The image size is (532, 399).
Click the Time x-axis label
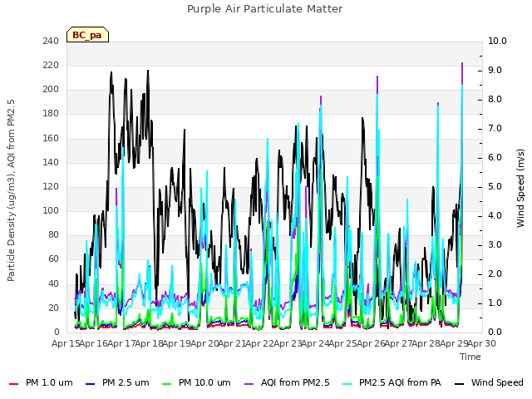(470, 357)
